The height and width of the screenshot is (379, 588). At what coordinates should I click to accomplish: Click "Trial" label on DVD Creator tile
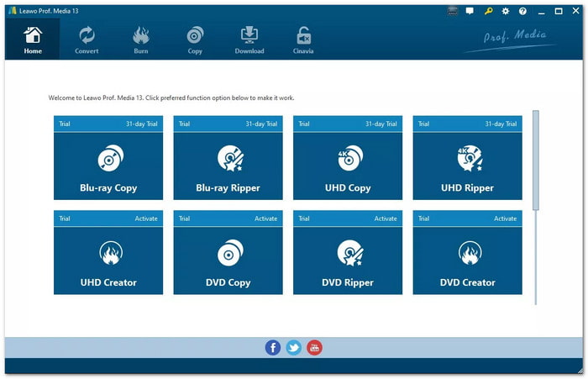423,218
